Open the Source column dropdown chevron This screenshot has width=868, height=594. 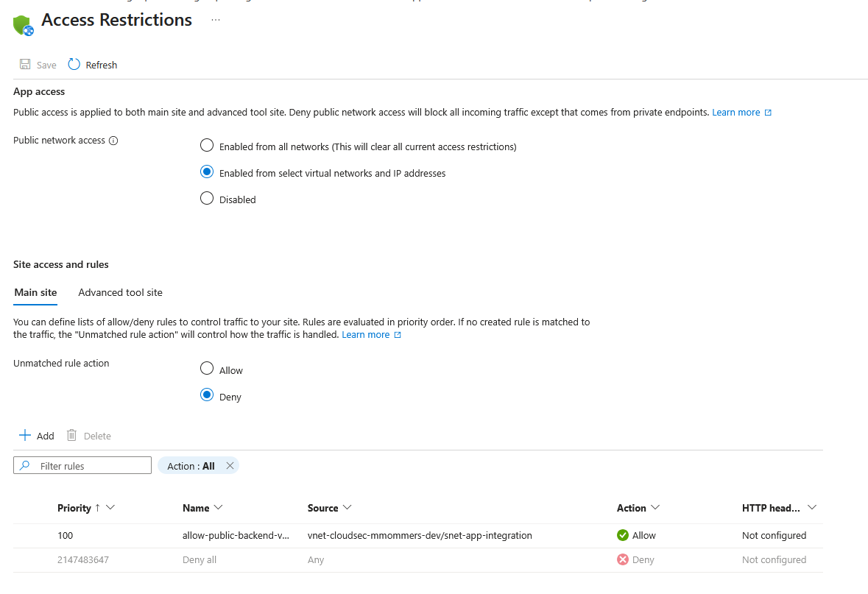pyautogui.click(x=347, y=508)
